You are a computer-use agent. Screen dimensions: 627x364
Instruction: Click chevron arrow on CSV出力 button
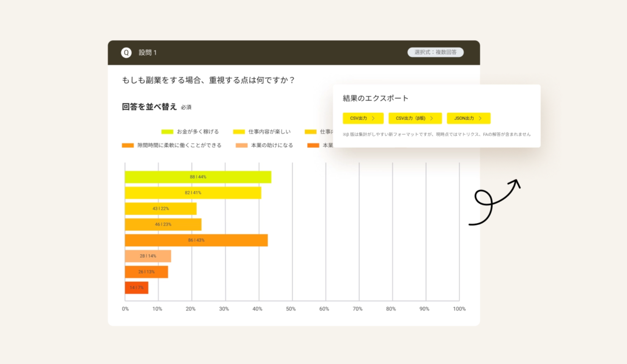(x=373, y=118)
